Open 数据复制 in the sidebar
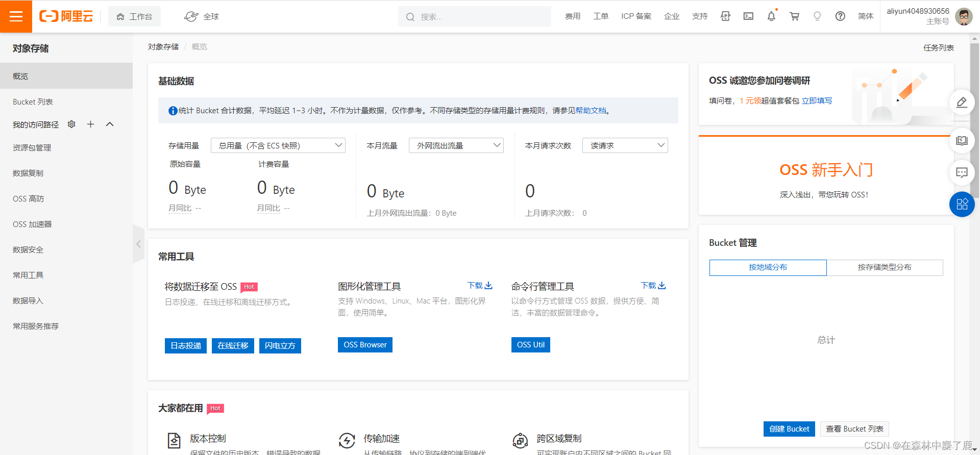The width and height of the screenshot is (980, 455). pos(66,173)
